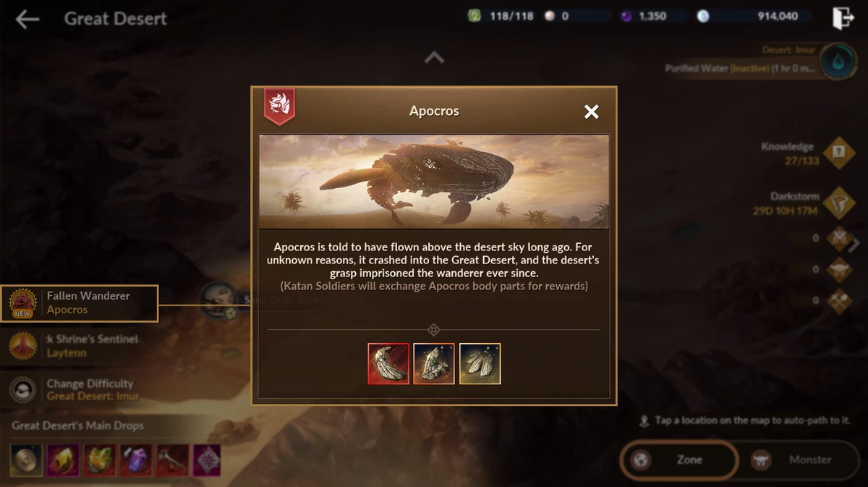Select the red-framed Apocros claw reward
Image resolution: width=868 pixels, height=487 pixels.
pos(388,363)
